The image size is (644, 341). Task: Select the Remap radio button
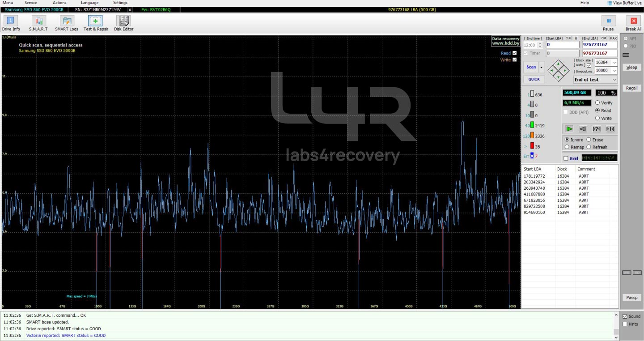[x=567, y=147]
